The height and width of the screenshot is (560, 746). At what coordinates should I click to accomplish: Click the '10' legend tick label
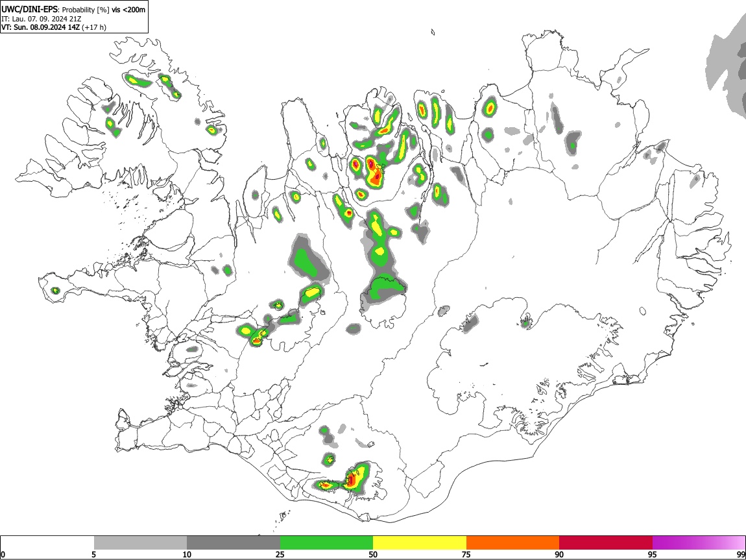[x=187, y=555]
